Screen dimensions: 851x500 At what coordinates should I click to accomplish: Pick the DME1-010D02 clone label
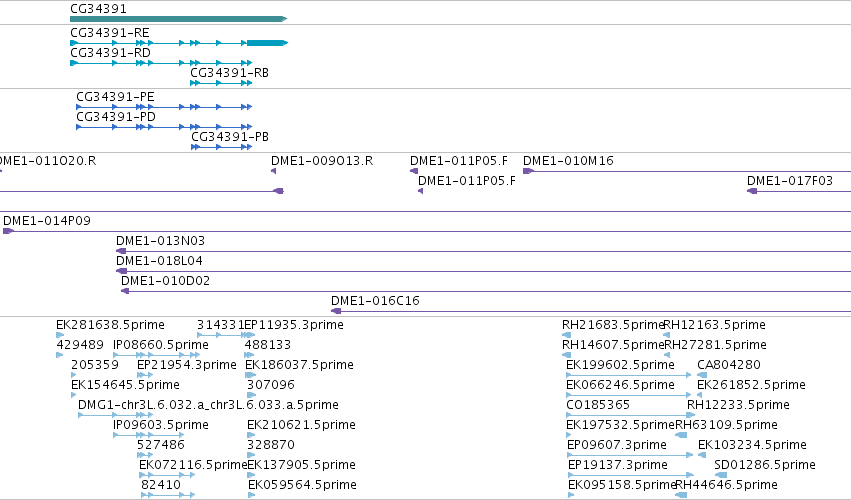pos(165,281)
